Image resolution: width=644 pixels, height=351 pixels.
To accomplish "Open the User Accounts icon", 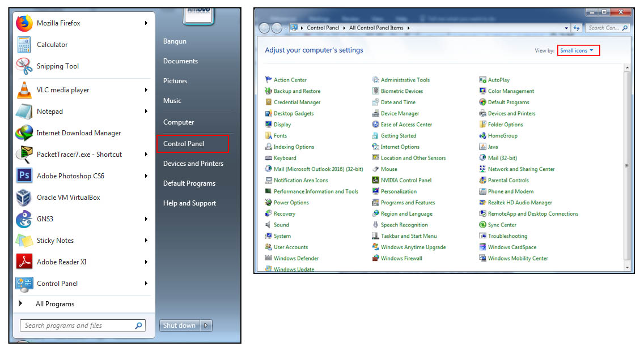I will [x=269, y=247].
